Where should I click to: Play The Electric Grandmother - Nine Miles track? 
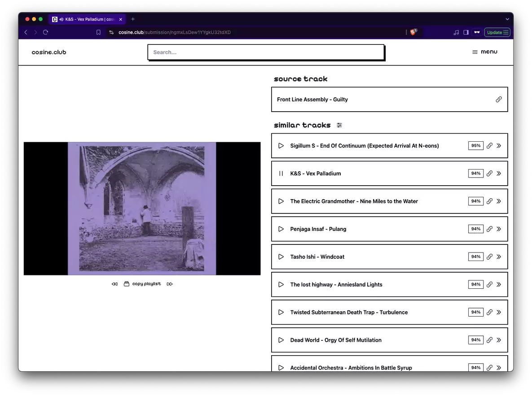tap(281, 201)
